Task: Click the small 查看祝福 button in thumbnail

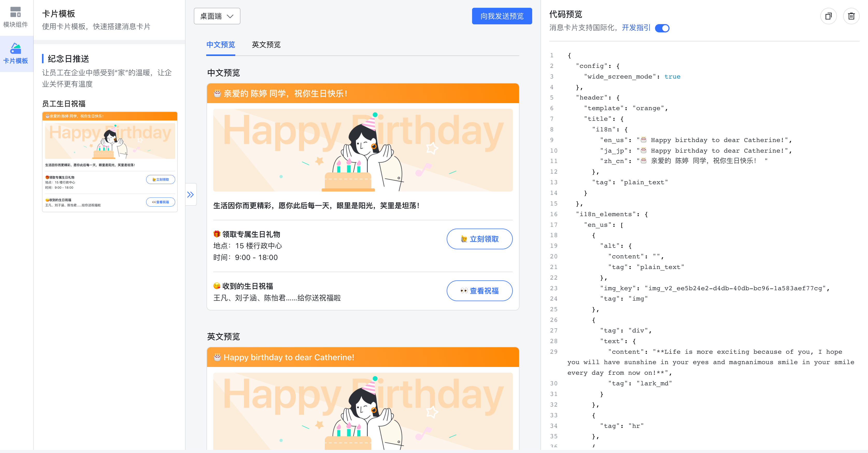Action: coord(160,202)
